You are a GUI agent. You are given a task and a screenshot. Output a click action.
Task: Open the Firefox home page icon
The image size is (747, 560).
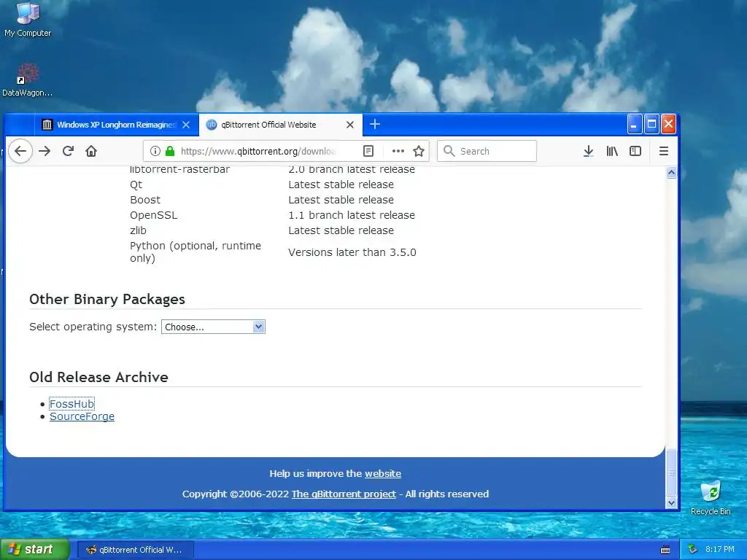(x=91, y=151)
